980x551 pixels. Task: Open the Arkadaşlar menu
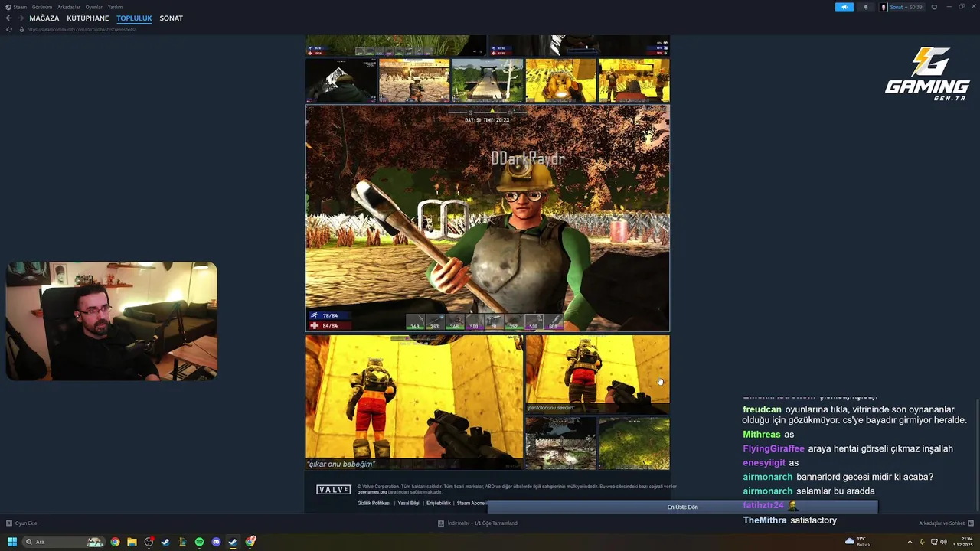69,7
